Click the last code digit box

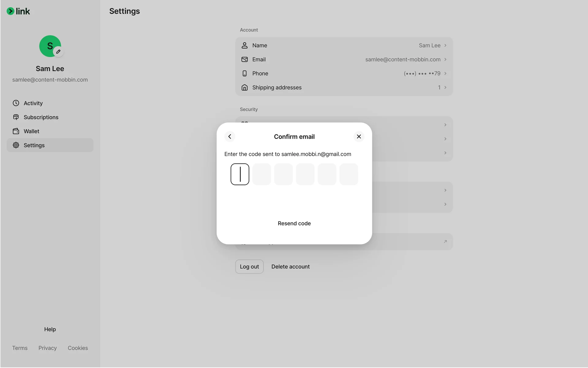349,174
